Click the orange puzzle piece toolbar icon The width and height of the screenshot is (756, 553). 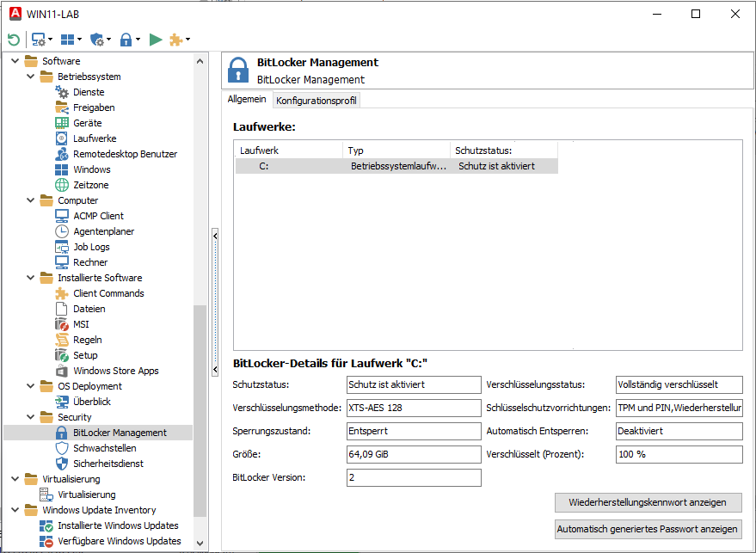pos(175,40)
